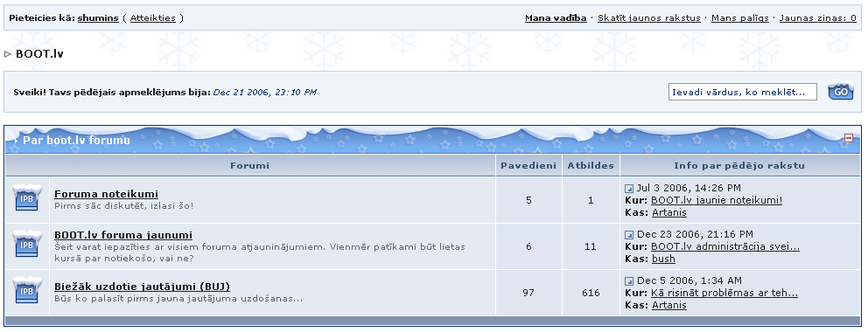
Task: Click the last-post icon next to Dec 23 2006
Action: click(629, 235)
